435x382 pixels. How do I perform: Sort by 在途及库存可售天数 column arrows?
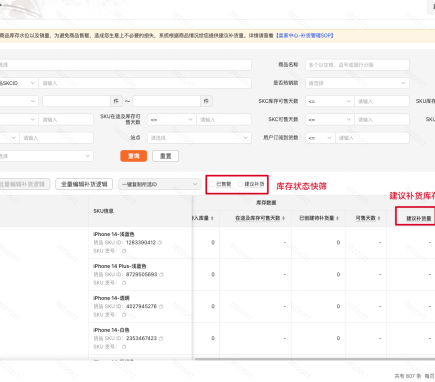[284, 218]
